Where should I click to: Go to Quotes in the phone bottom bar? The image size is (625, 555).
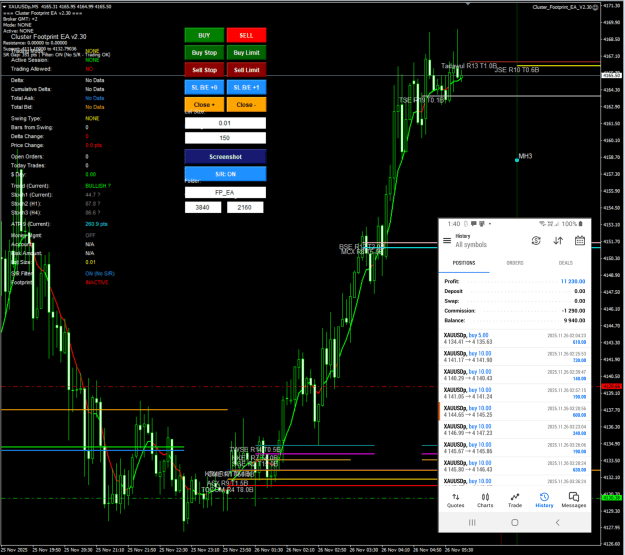[x=455, y=500]
